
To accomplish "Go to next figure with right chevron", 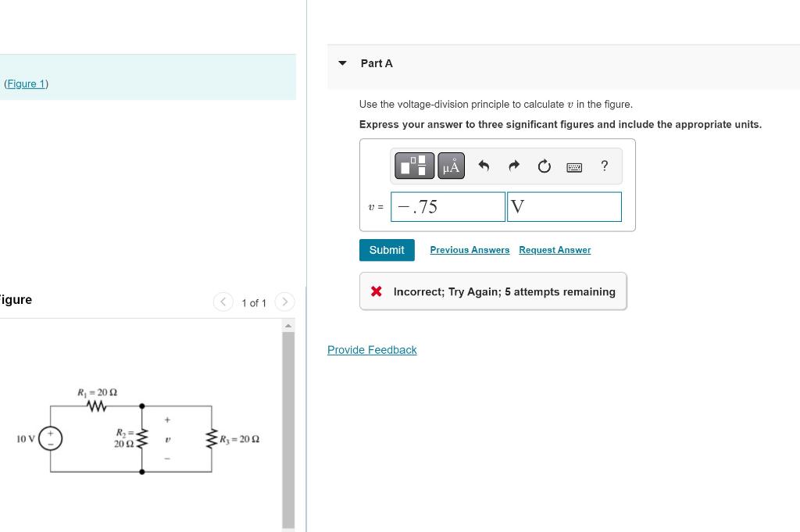I will (284, 302).
